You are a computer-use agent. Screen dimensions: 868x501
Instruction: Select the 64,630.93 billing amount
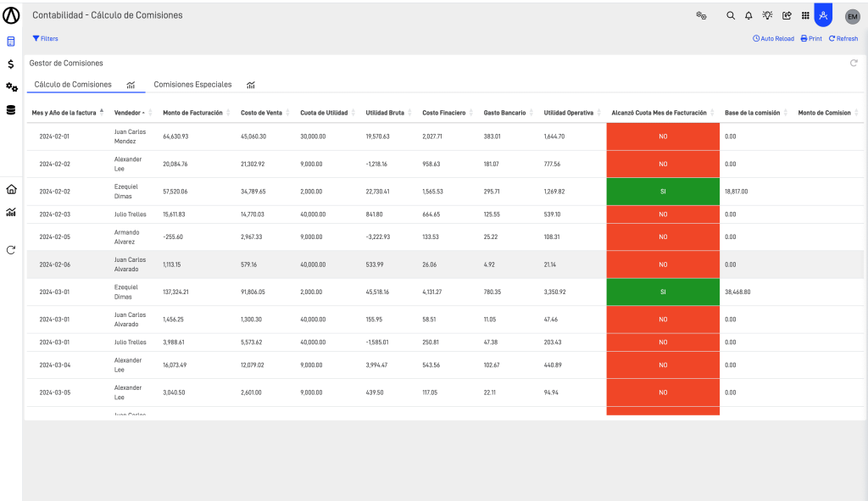click(x=175, y=136)
